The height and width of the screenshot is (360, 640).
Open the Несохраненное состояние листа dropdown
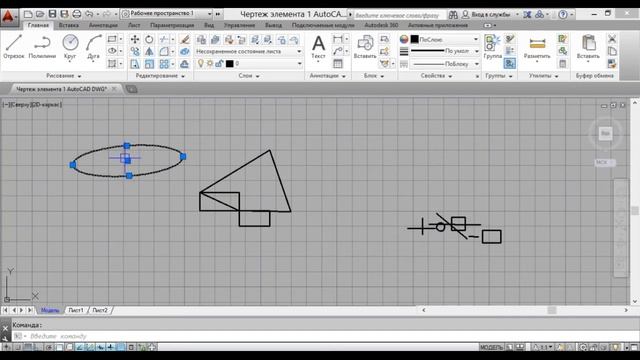249,51
